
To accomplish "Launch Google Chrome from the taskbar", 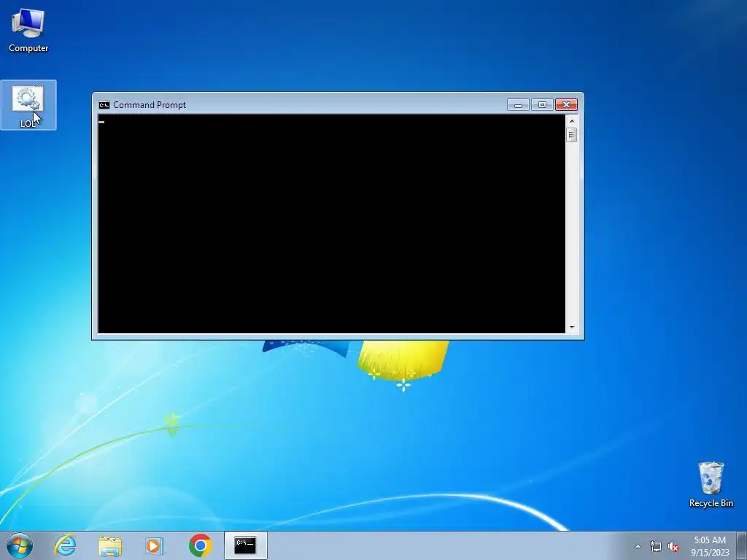I will [200, 545].
